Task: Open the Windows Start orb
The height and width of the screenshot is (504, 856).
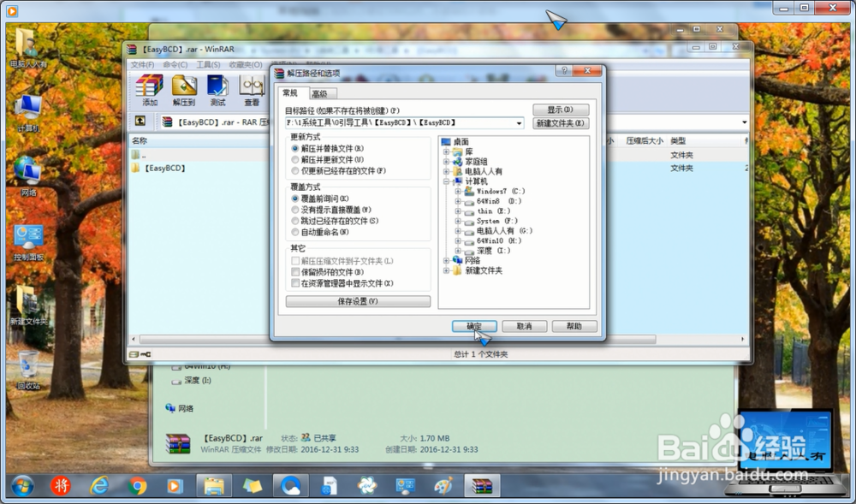Action: click(22, 485)
